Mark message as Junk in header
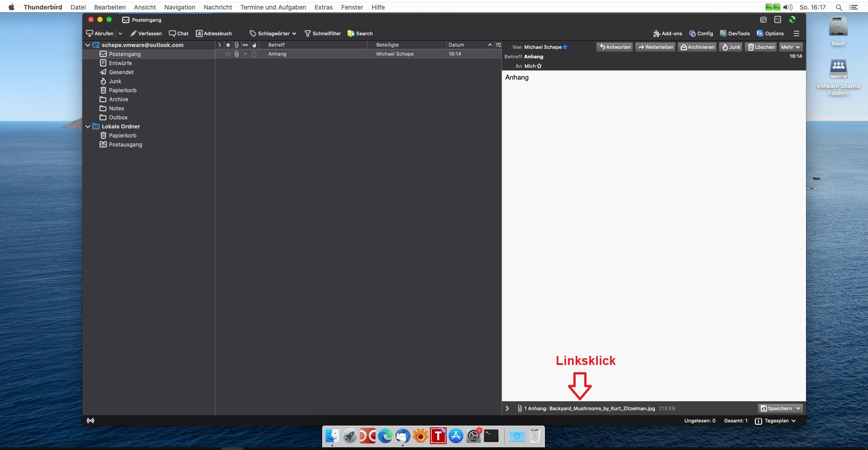This screenshot has width=868, height=450. pos(731,47)
